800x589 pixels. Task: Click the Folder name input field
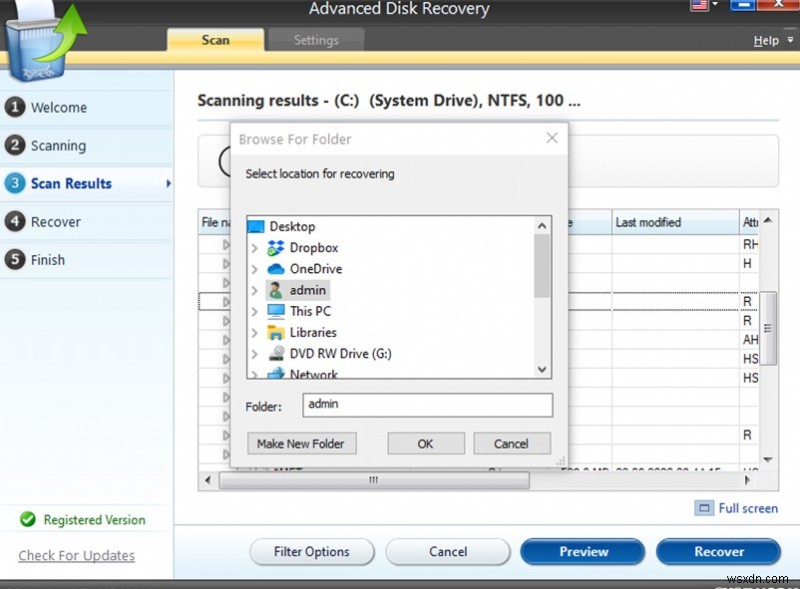point(428,405)
